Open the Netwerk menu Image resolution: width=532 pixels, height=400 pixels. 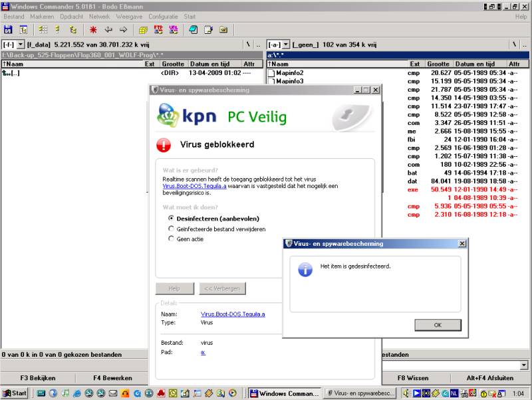99,17
